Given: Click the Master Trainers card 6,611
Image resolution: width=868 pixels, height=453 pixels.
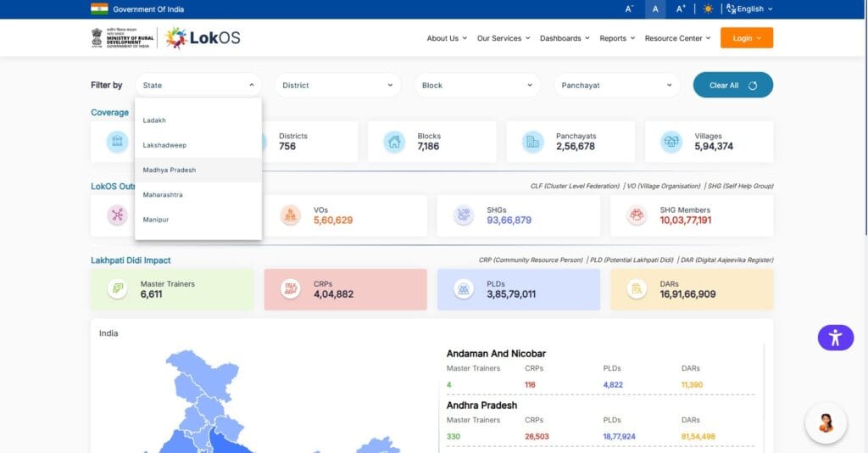Looking at the screenshot, I should tap(172, 289).
